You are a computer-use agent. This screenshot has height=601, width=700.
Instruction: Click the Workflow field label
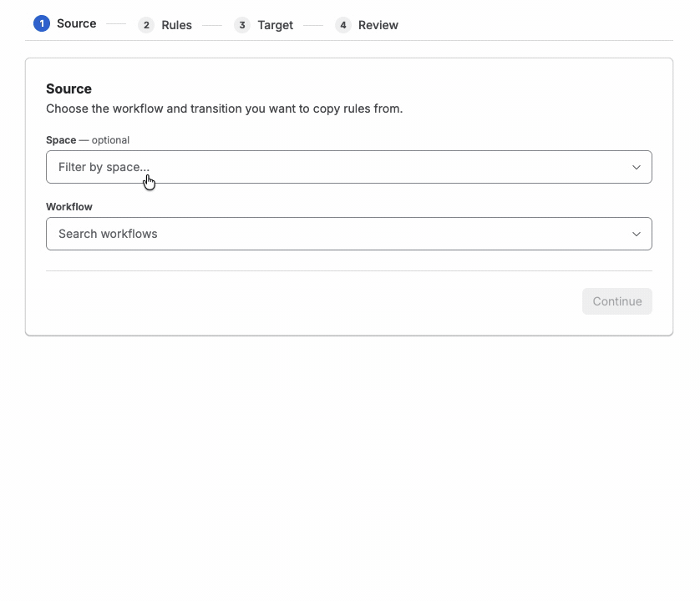pos(69,207)
